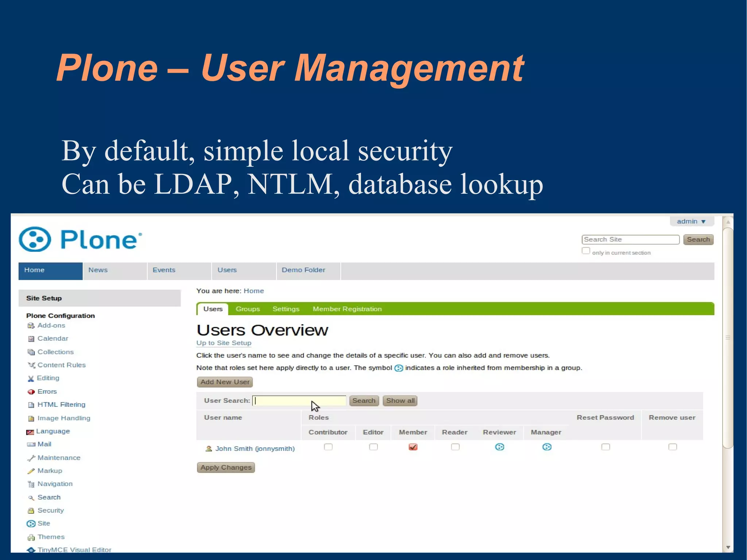Enable Editor role for John Smith
The width and height of the screenshot is (747, 560).
pos(373,447)
